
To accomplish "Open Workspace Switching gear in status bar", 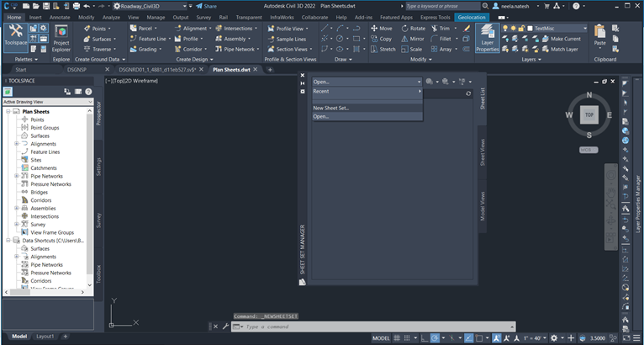I will pyautogui.click(x=554, y=338).
